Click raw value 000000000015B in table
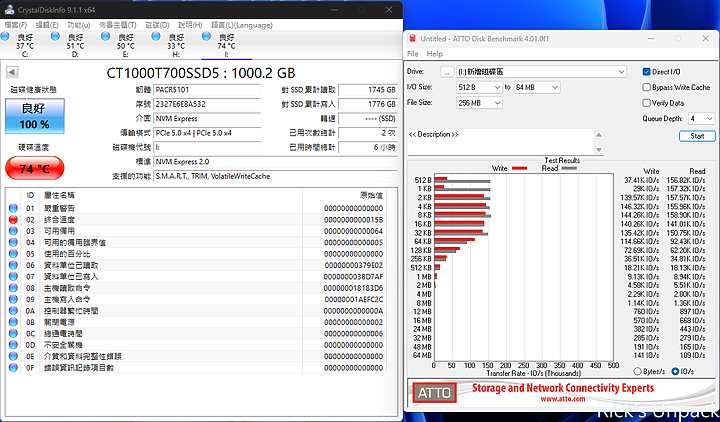This screenshot has height=422, width=720. (x=353, y=219)
